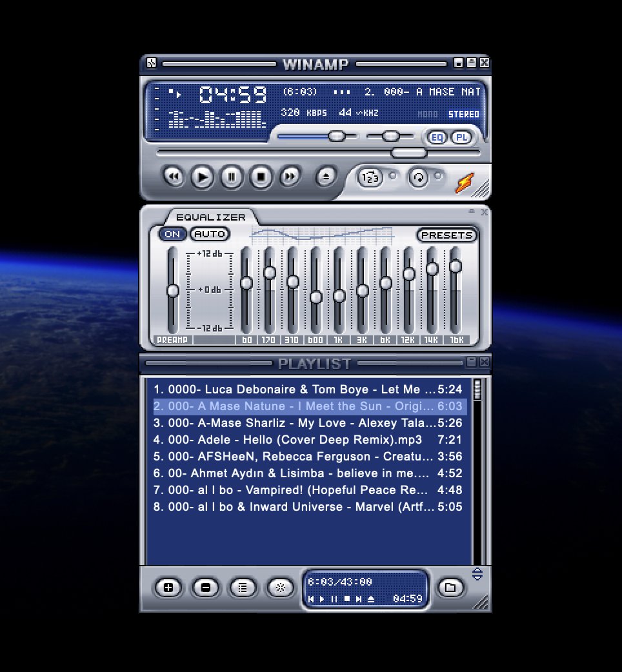
Task: Open the playlist misc options button
Action: (x=280, y=588)
